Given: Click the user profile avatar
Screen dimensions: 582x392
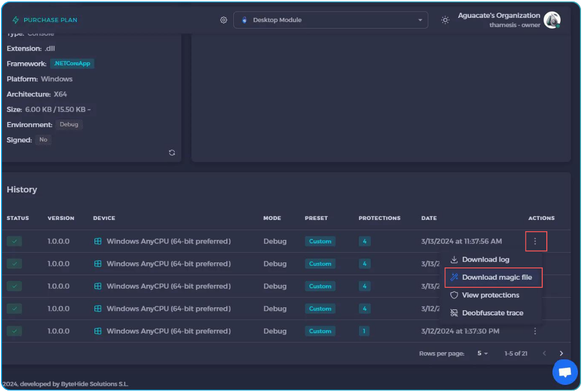Looking at the screenshot, I should pos(552,20).
